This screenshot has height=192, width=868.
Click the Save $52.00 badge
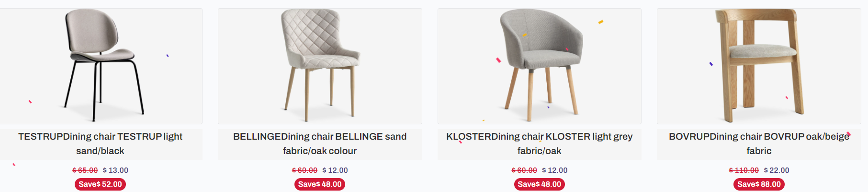pos(100,184)
